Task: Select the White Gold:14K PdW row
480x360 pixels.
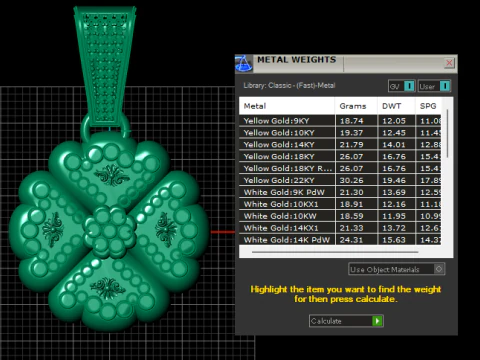Action: (x=340, y=240)
